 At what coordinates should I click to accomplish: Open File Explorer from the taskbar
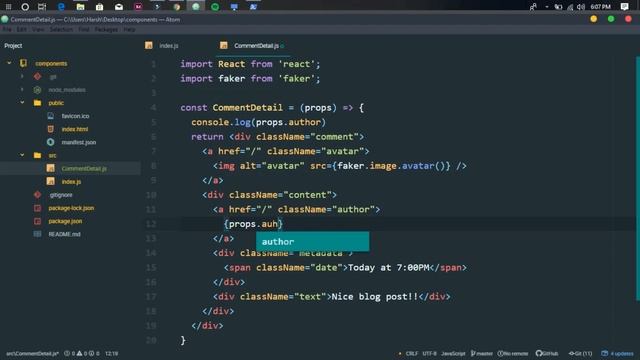[x=80, y=7]
